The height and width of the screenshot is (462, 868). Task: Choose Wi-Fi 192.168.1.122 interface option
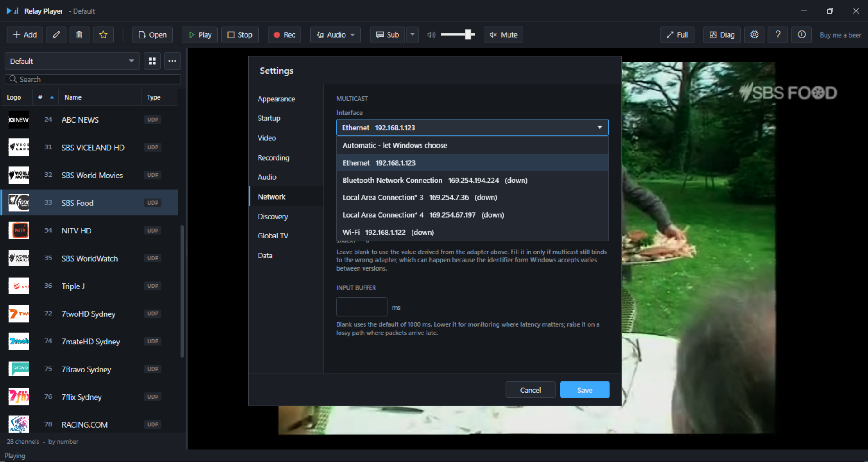click(472, 233)
